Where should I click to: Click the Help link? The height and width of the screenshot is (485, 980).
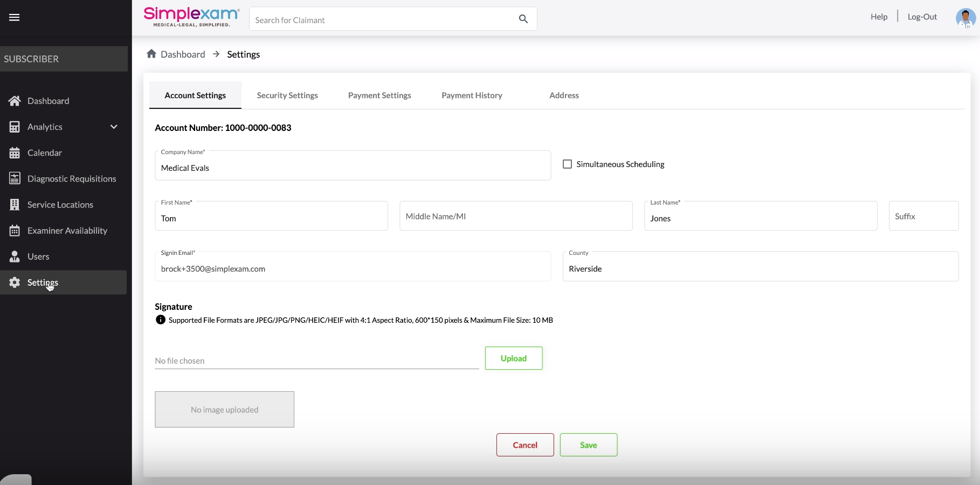coord(879,17)
